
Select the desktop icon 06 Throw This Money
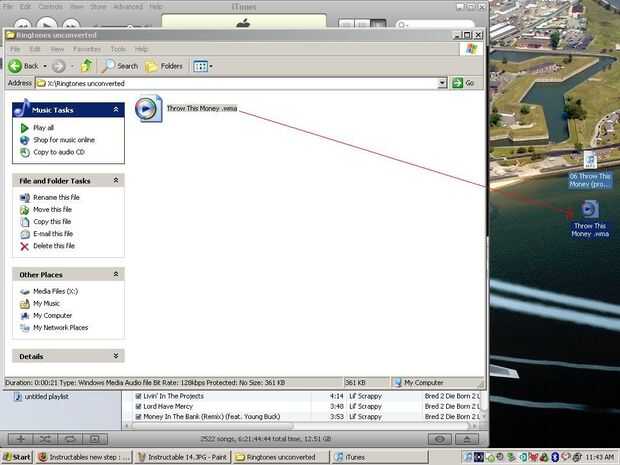coord(590,170)
